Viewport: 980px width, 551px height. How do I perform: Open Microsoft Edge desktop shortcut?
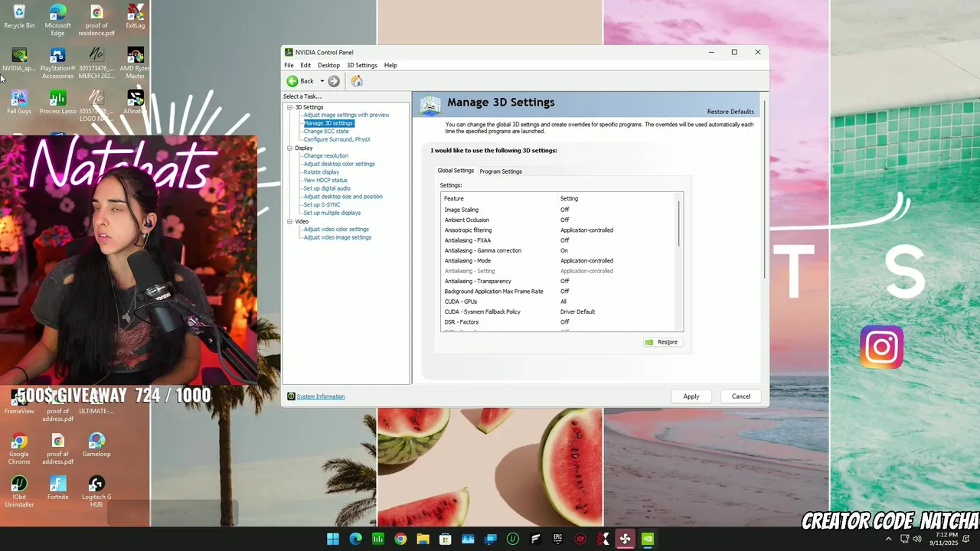57,21
